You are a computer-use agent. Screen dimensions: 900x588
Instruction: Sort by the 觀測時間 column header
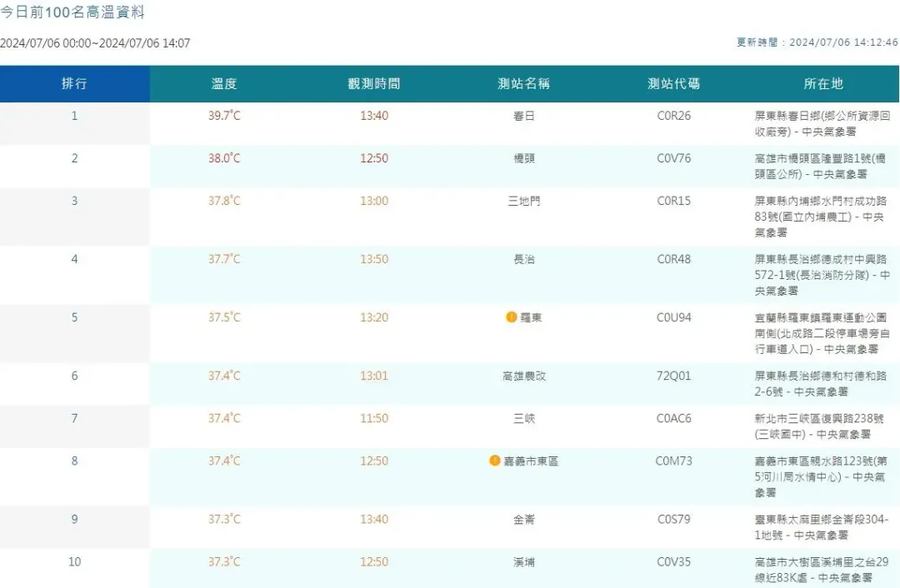pos(374,84)
